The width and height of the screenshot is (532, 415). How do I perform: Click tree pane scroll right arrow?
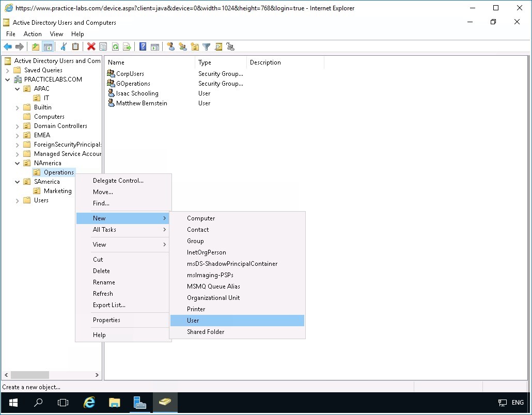pyautogui.click(x=97, y=375)
